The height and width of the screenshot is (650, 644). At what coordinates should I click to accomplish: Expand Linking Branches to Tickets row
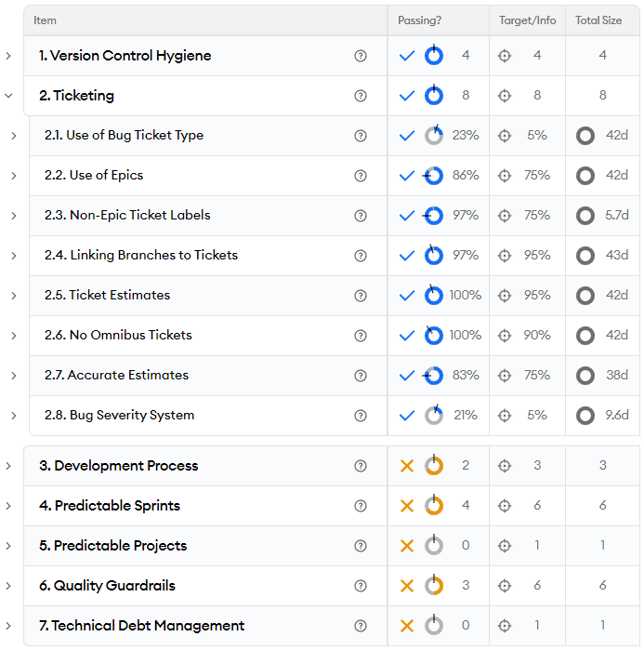point(14,256)
